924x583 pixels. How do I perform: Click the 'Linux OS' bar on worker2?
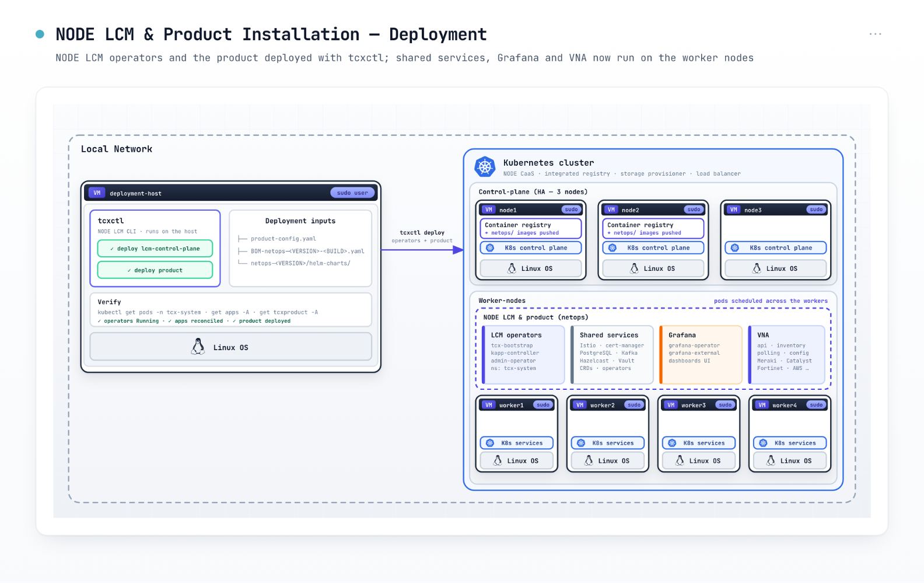pyautogui.click(x=608, y=460)
